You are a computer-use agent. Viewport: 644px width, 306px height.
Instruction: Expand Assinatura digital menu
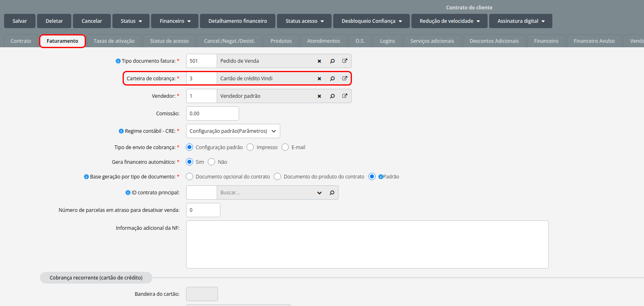click(521, 21)
